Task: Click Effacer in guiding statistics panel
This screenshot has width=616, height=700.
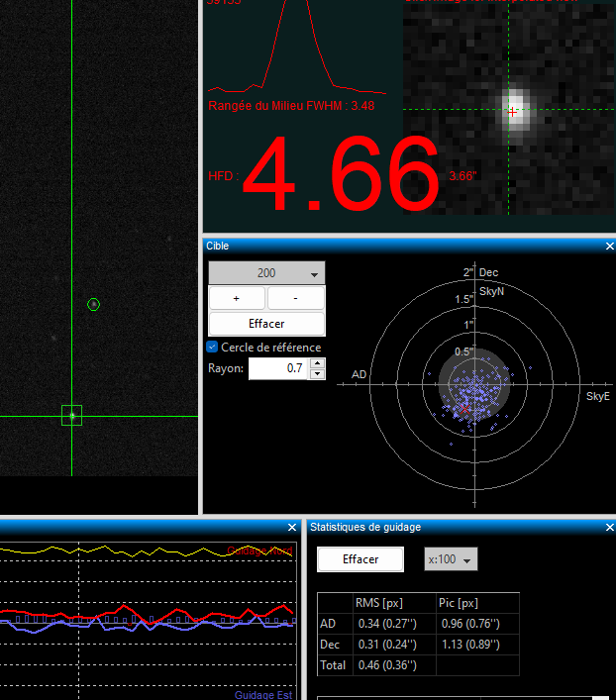Action: pos(360,559)
